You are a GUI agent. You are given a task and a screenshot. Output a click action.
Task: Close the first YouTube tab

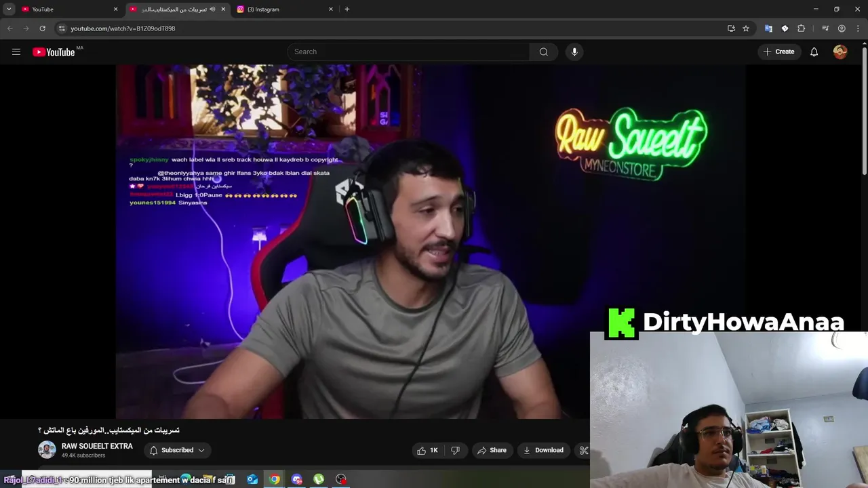tap(115, 9)
